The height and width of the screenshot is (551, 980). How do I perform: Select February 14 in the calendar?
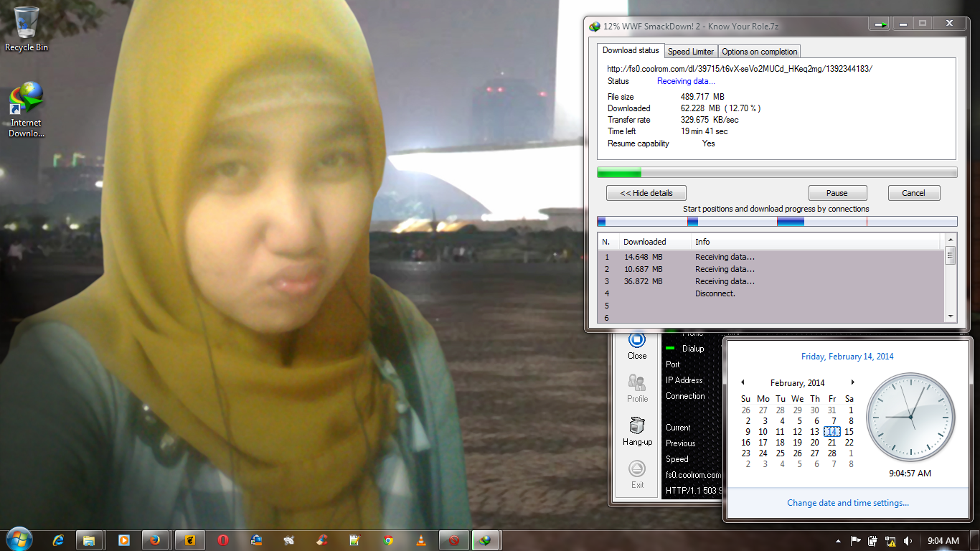pyautogui.click(x=832, y=432)
